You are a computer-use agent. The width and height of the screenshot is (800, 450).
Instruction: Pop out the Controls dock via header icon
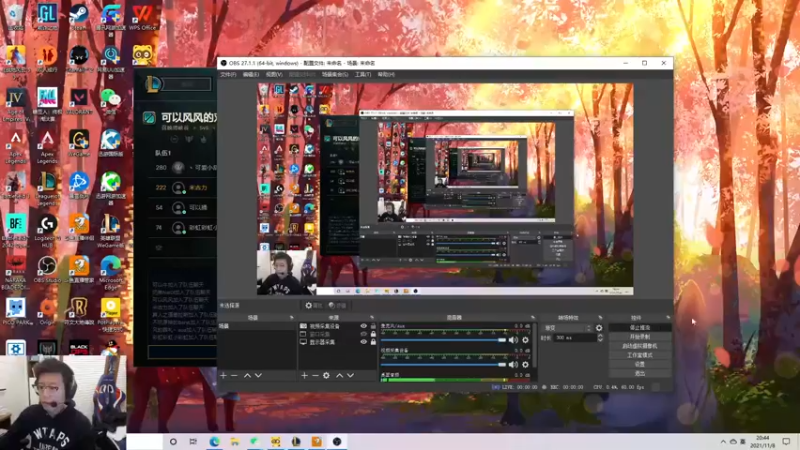point(668,318)
